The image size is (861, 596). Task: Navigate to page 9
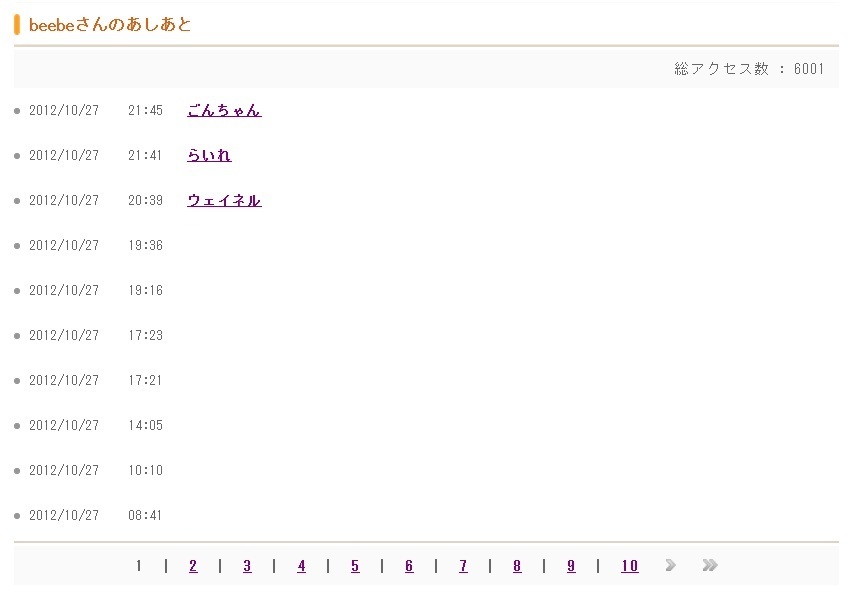tap(571, 567)
